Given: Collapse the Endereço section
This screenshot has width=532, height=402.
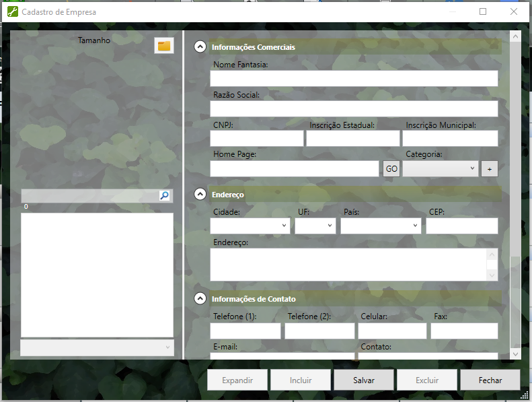Looking at the screenshot, I should point(200,194).
